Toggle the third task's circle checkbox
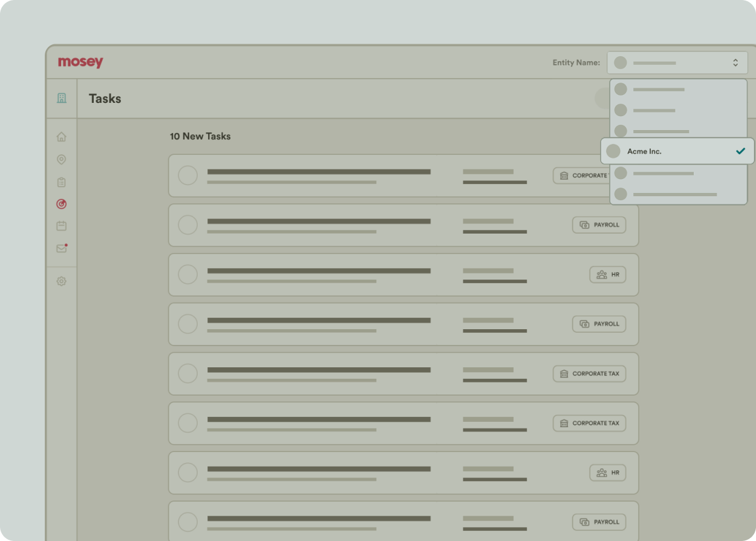 [188, 275]
